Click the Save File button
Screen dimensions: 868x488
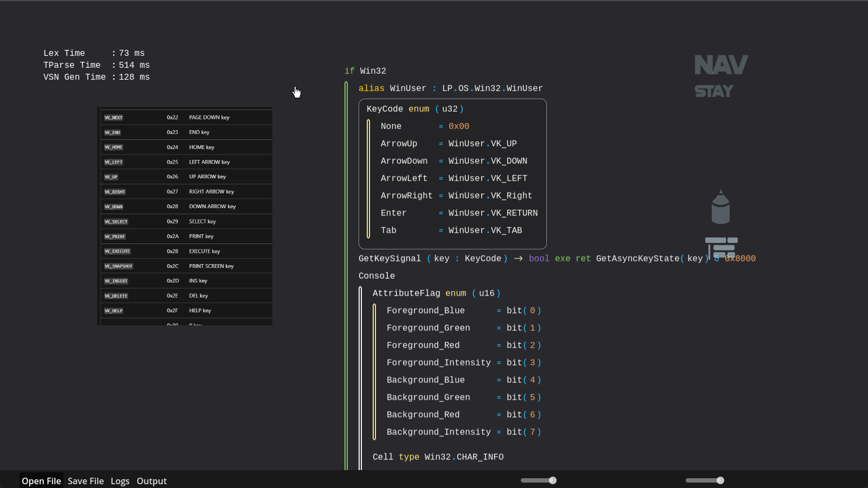coord(85,481)
